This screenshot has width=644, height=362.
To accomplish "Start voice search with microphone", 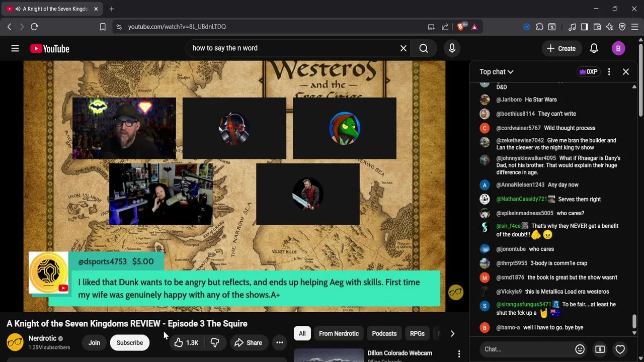I will click(x=452, y=48).
